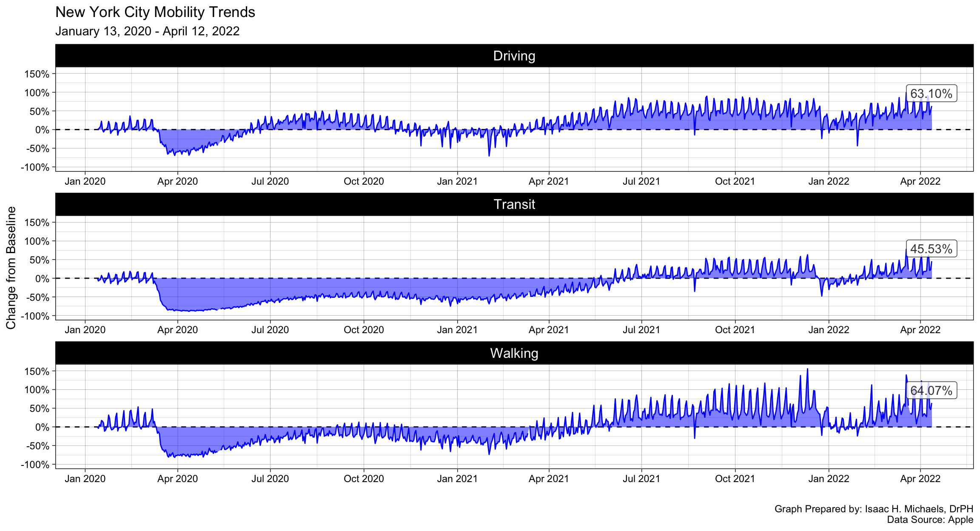Click the Data Source: Apple caption
This screenshot has height=531, width=980.
[930, 520]
